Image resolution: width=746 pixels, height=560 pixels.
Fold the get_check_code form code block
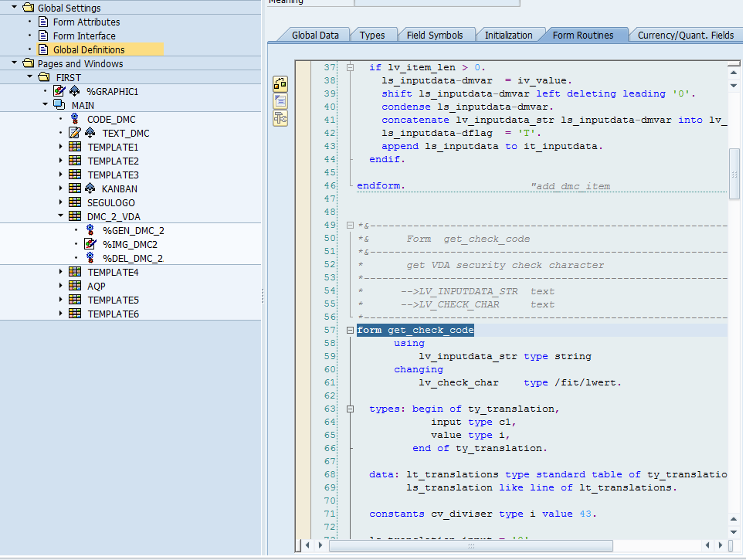click(x=350, y=331)
